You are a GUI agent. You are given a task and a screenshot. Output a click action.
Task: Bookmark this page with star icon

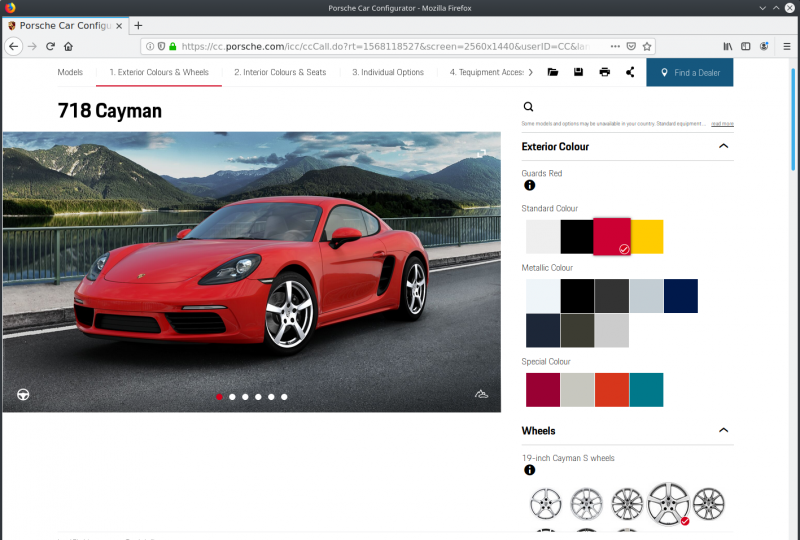point(647,46)
